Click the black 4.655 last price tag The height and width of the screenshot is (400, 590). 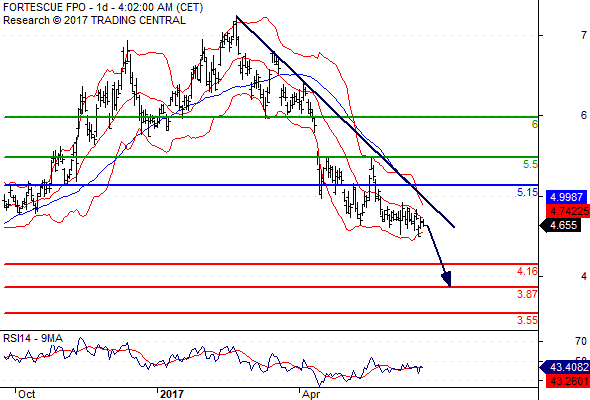point(560,225)
